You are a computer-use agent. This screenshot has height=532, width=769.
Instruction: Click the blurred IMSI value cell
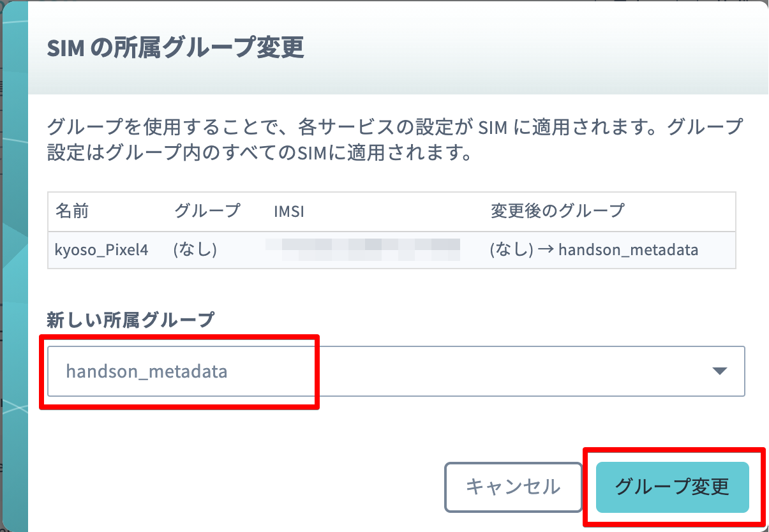click(x=362, y=249)
